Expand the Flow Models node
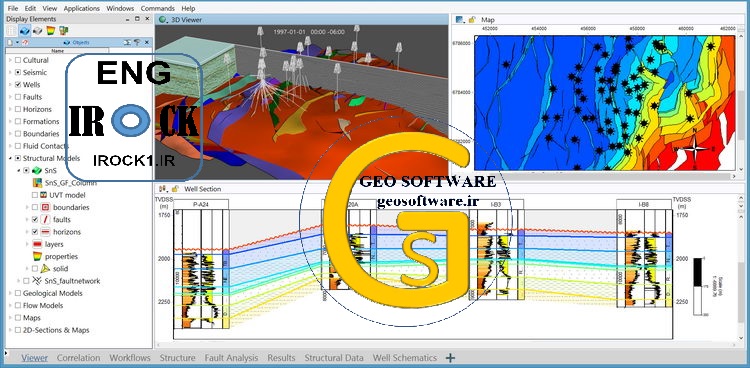 pos(10,305)
